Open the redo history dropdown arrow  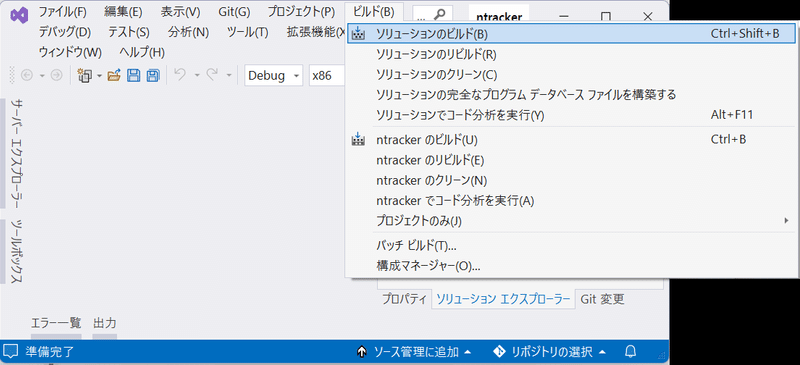click(229, 76)
